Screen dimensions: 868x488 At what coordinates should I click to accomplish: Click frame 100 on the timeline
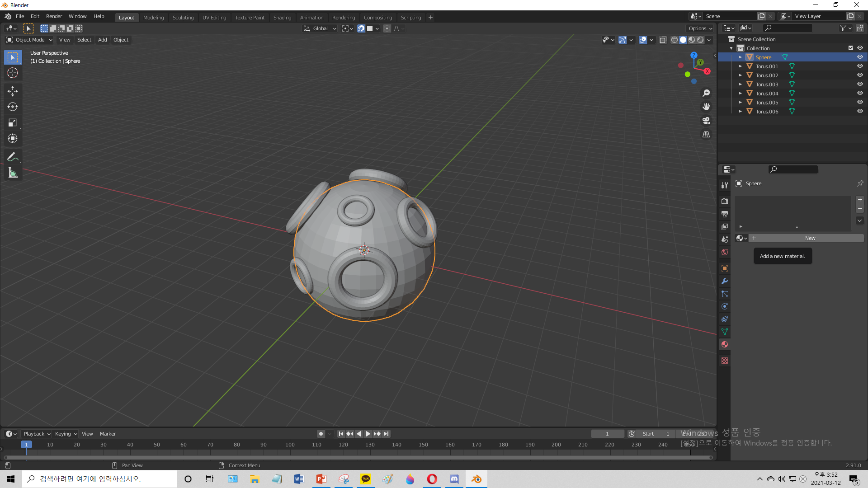coord(290,445)
